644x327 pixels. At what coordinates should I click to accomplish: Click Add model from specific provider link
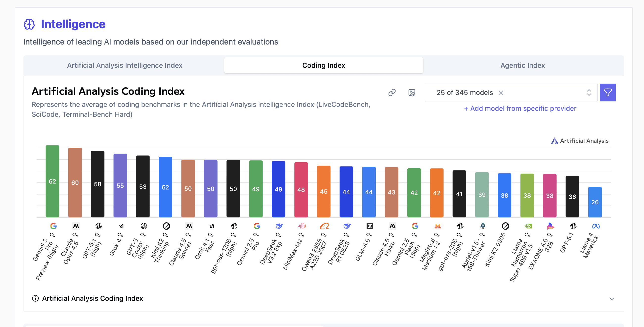point(520,108)
